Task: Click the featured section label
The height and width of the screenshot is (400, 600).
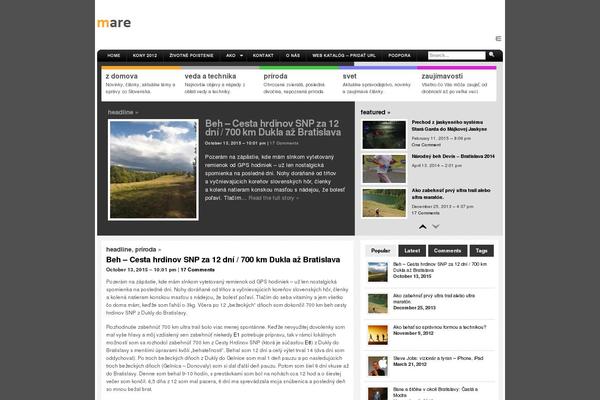Action: click(x=375, y=112)
